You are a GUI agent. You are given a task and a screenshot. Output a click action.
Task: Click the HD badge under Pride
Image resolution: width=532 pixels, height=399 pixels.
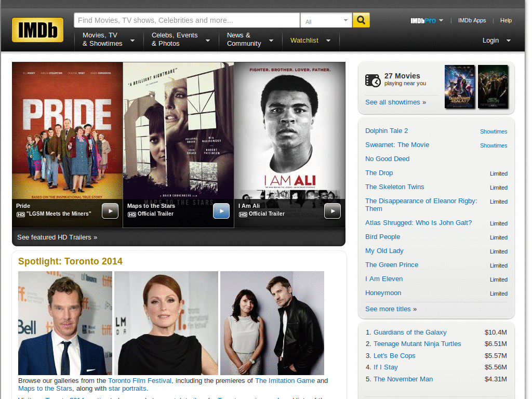click(x=21, y=215)
